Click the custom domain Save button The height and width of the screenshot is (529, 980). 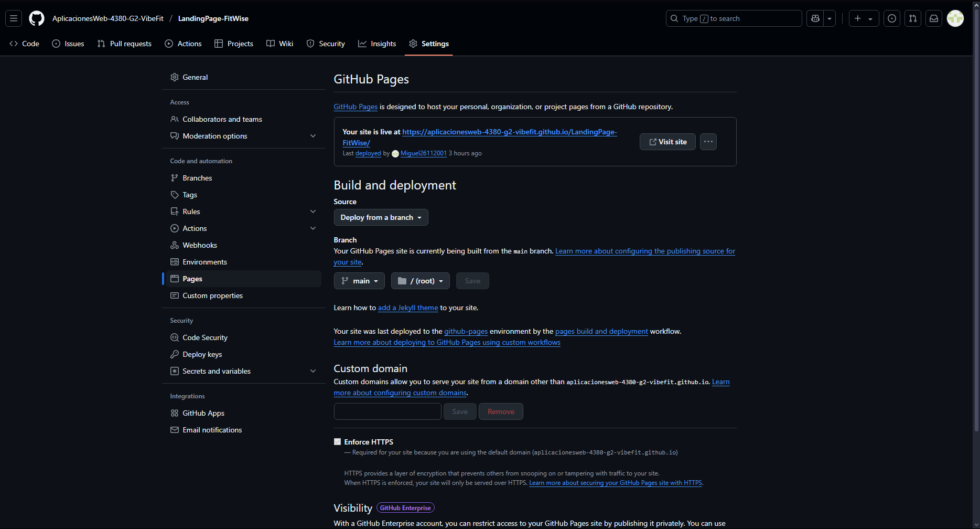pyautogui.click(x=460, y=411)
